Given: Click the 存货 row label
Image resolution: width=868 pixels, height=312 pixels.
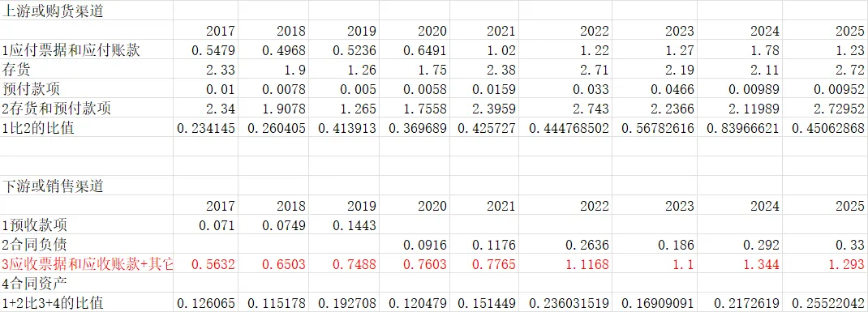Looking at the screenshot, I should click(87, 69).
